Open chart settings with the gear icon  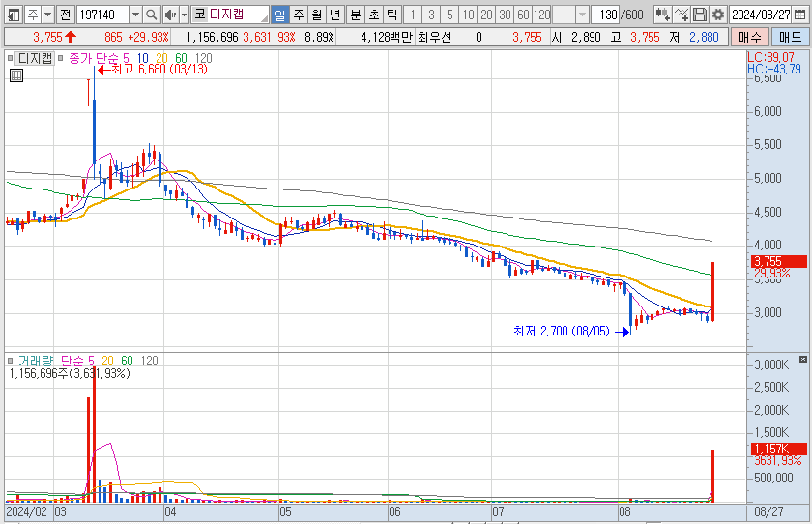[718, 15]
